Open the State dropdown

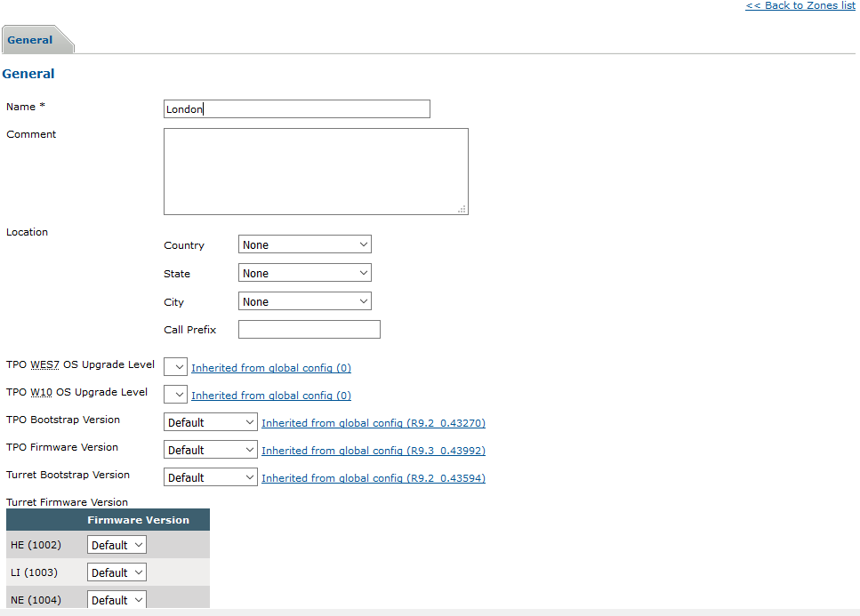[304, 273]
